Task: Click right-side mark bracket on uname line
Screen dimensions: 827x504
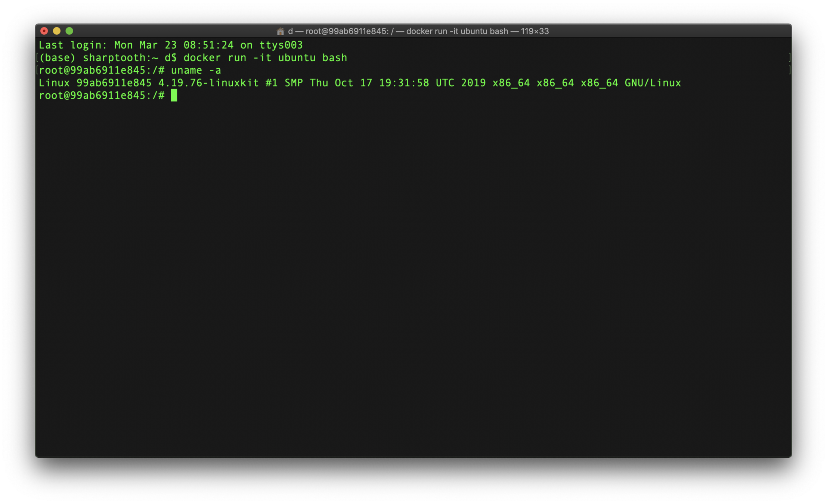Action: 789,70
